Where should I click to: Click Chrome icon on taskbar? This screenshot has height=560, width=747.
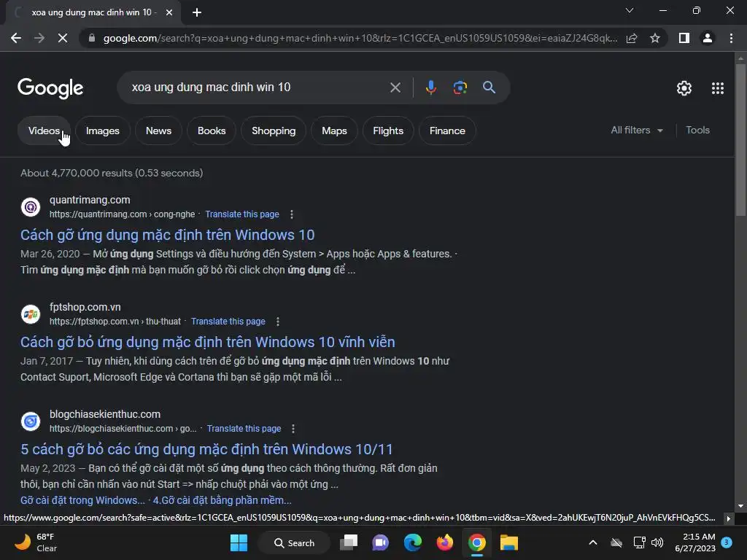tap(476, 542)
